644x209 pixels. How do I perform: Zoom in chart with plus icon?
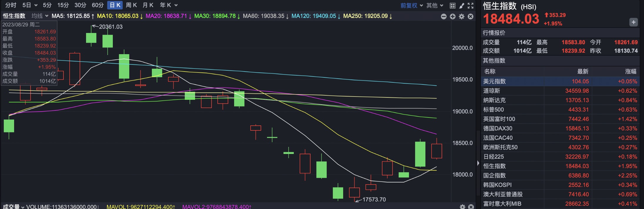tap(453, 16)
